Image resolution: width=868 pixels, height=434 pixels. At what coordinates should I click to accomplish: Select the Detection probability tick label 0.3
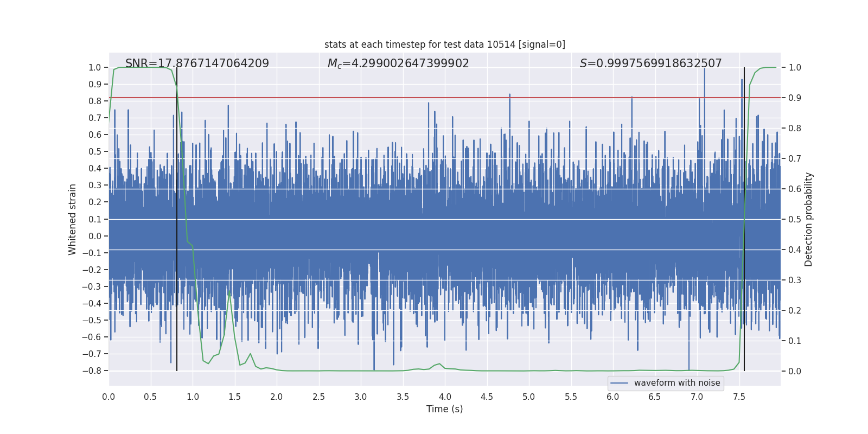coord(795,280)
